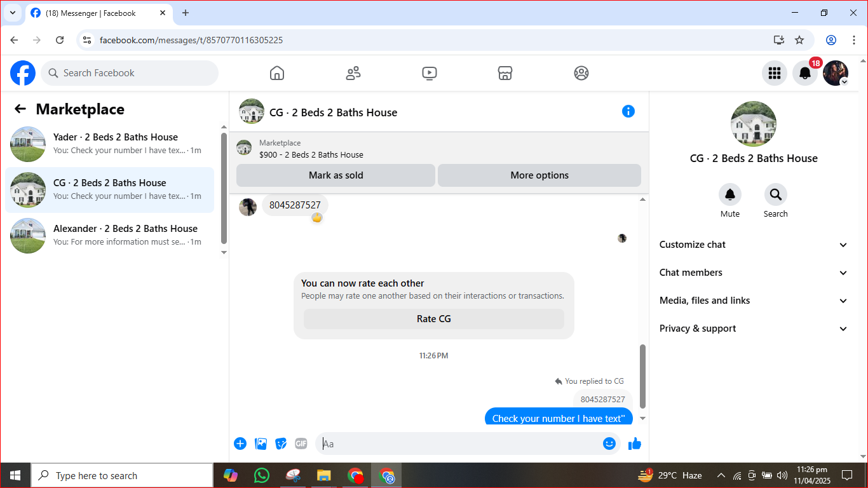Click install app icon in address bar
Viewport: 868px width, 488px height.
[x=779, y=40]
